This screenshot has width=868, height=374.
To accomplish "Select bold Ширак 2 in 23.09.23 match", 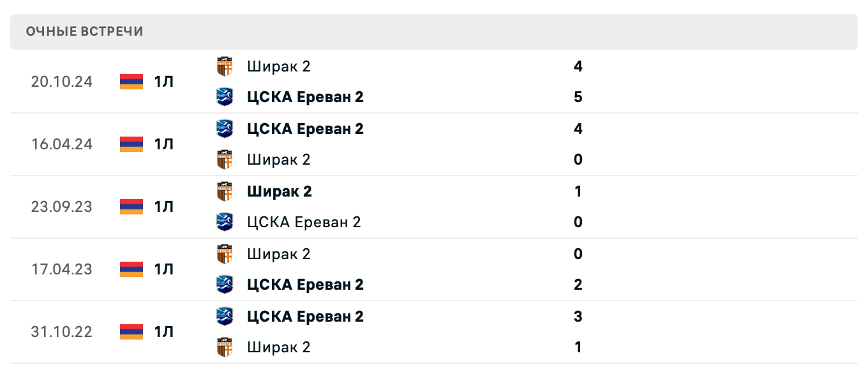I will (x=280, y=191).
